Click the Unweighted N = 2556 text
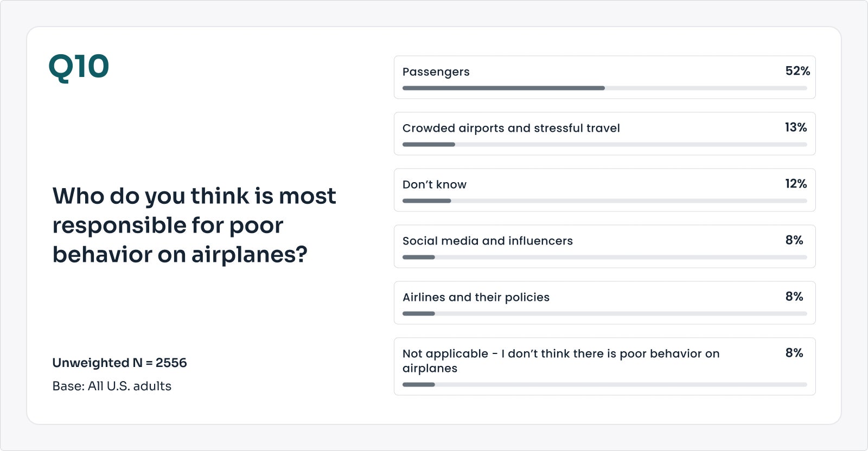The image size is (868, 451). point(119,363)
